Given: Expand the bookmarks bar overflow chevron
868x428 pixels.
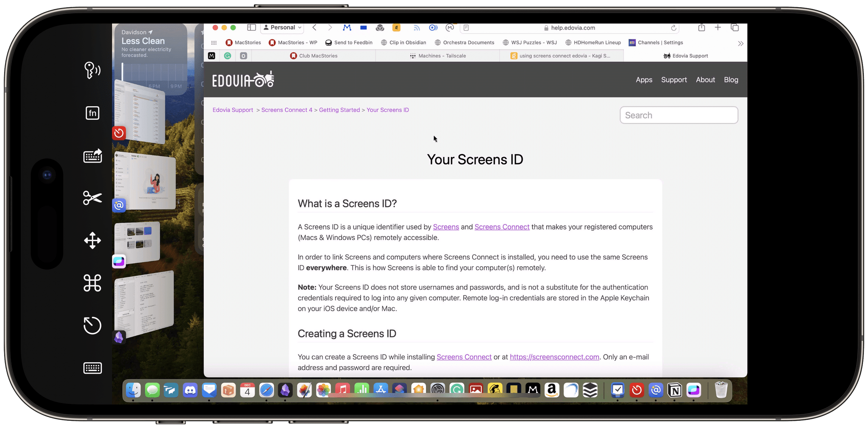Looking at the screenshot, I should click(x=740, y=43).
